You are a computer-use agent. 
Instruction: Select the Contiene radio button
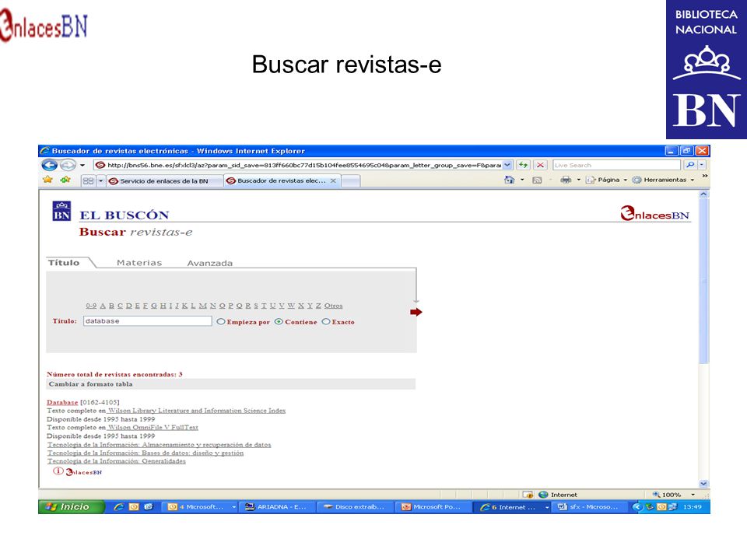279,322
